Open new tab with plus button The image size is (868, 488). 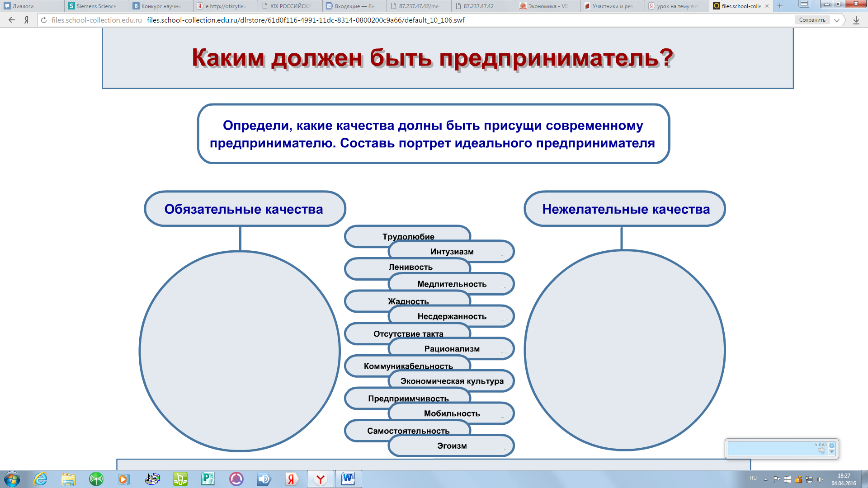click(x=780, y=6)
